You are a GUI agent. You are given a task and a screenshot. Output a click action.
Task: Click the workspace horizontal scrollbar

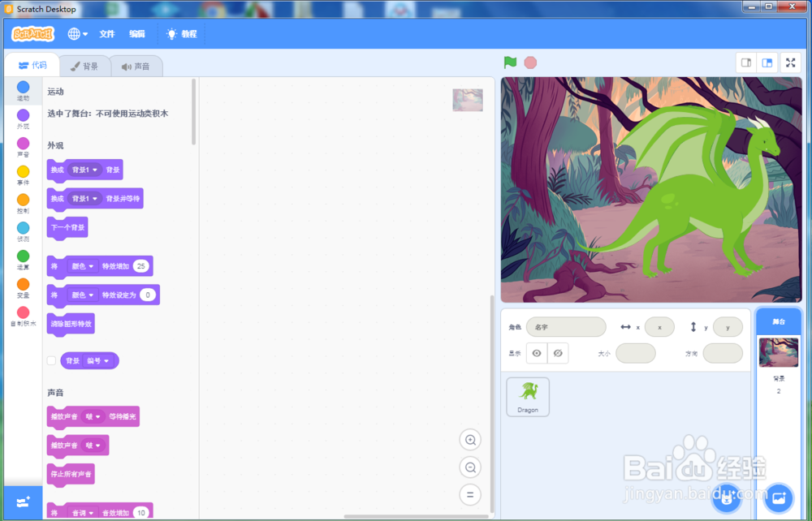(416, 516)
